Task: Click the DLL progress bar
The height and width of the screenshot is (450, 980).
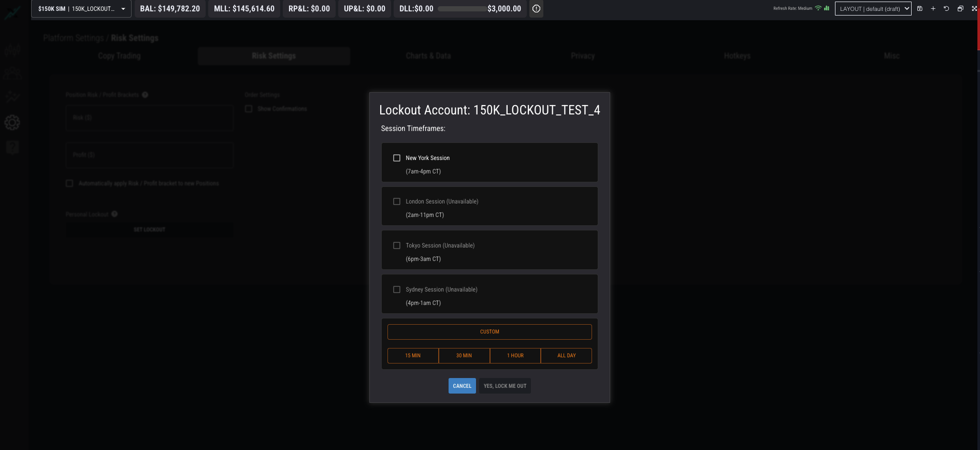Action: (x=462, y=9)
